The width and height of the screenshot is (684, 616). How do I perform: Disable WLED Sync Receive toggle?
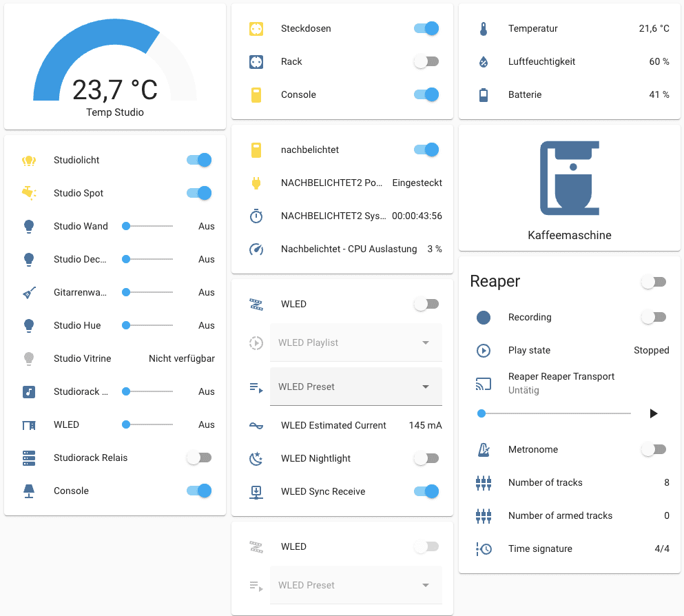point(426,492)
